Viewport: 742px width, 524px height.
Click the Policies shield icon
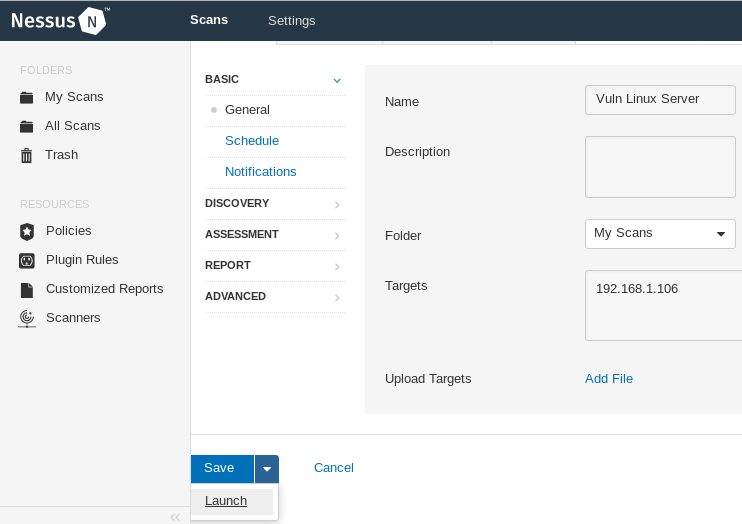[x=27, y=231]
